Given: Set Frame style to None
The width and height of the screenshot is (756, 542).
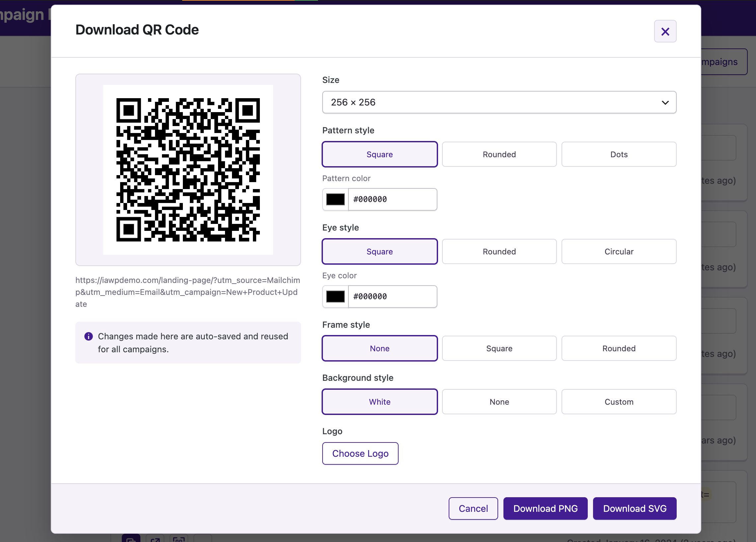Looking at the screenshot, I should [x=379, y=349].
